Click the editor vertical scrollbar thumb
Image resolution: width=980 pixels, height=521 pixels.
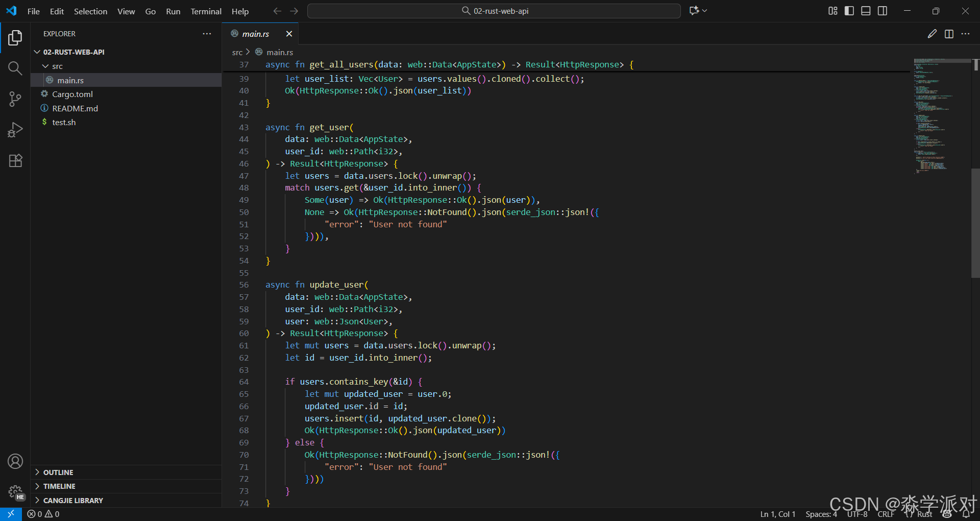(x=975, y=223)
